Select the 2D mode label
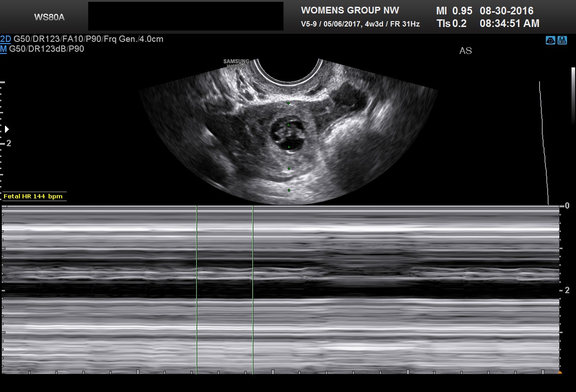 coord(5,39)
